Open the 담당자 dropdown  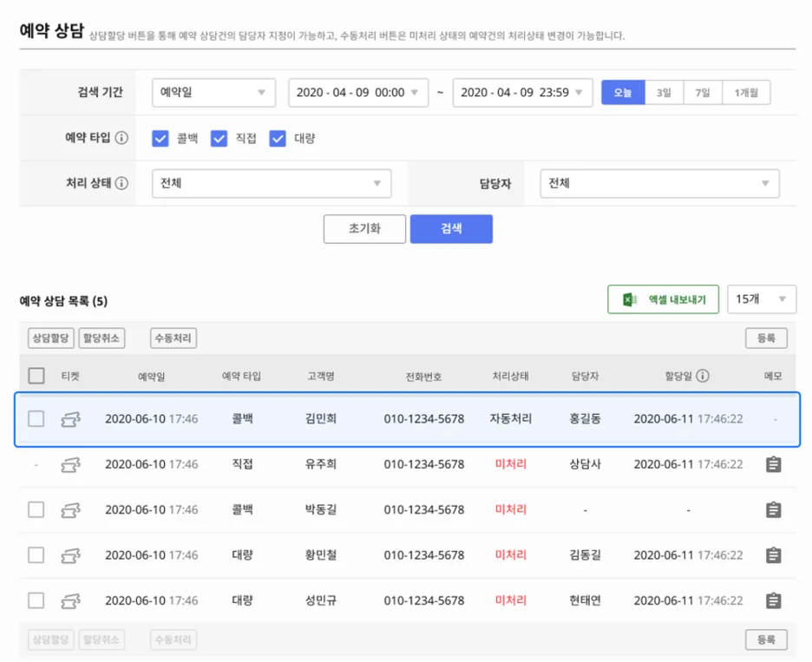click(x=659, y=183)
